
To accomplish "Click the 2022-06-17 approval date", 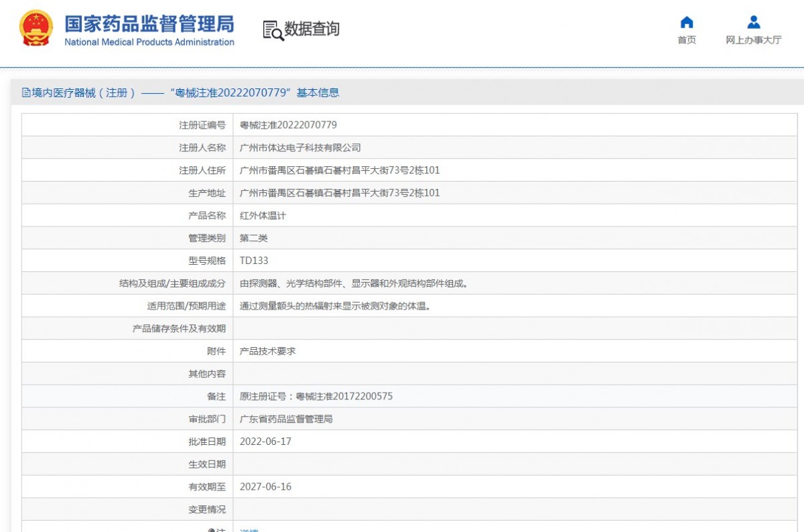I will (265, 442).
